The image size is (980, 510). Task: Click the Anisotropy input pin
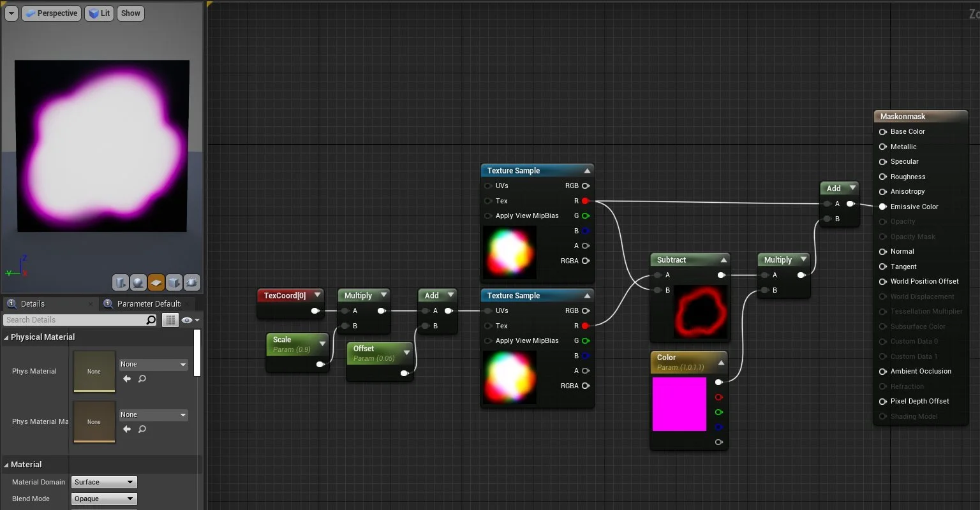pos(883,191)
